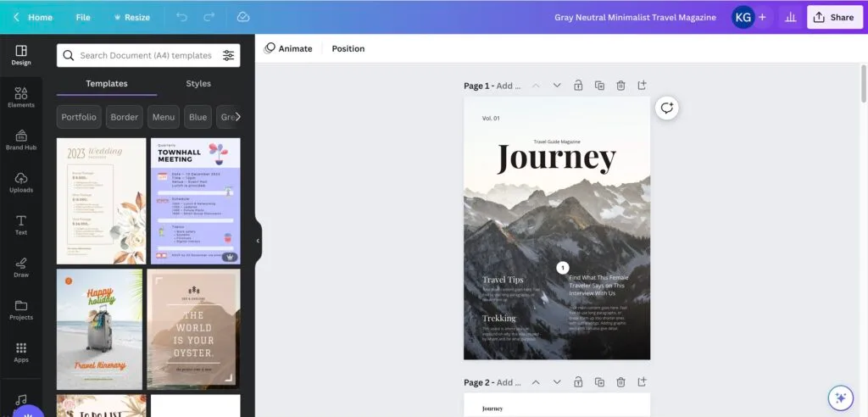Open the Apps panel
Screen dimensions: 868x417
point(21,353)
